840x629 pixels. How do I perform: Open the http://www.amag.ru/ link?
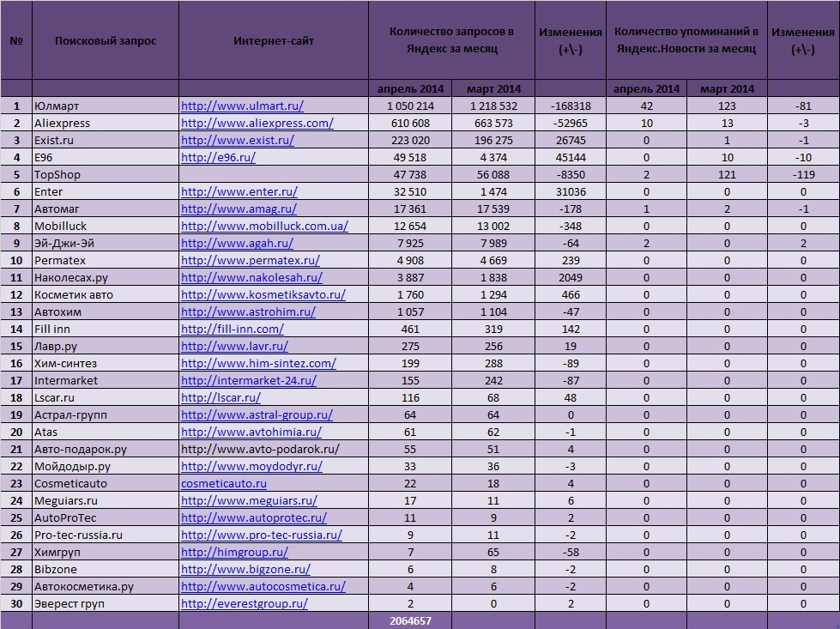click(239, 209)
